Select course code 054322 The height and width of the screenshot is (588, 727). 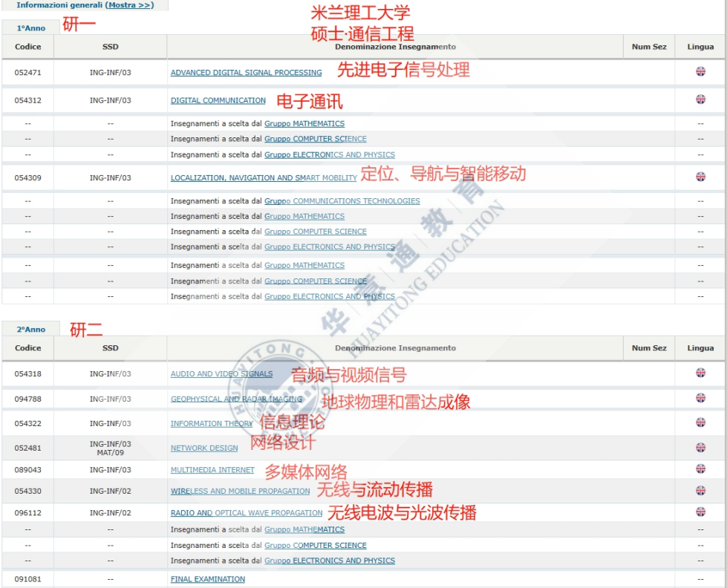tap(27, 424)
